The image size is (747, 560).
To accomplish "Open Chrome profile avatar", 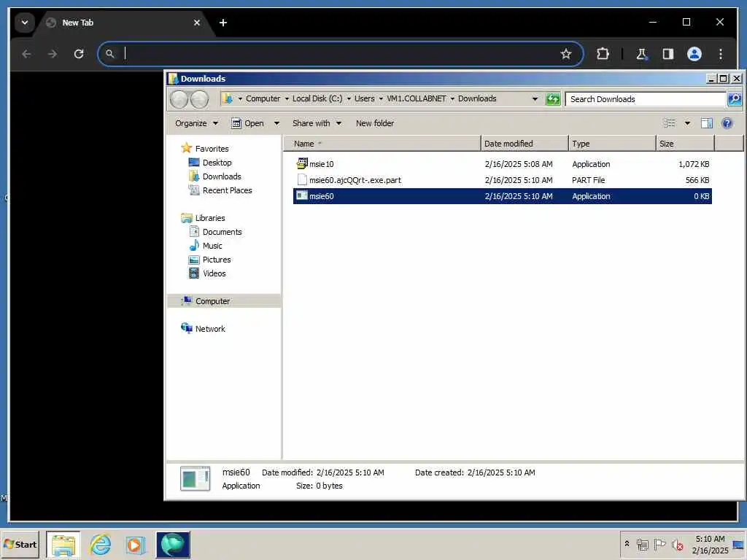I will point(694,54).
